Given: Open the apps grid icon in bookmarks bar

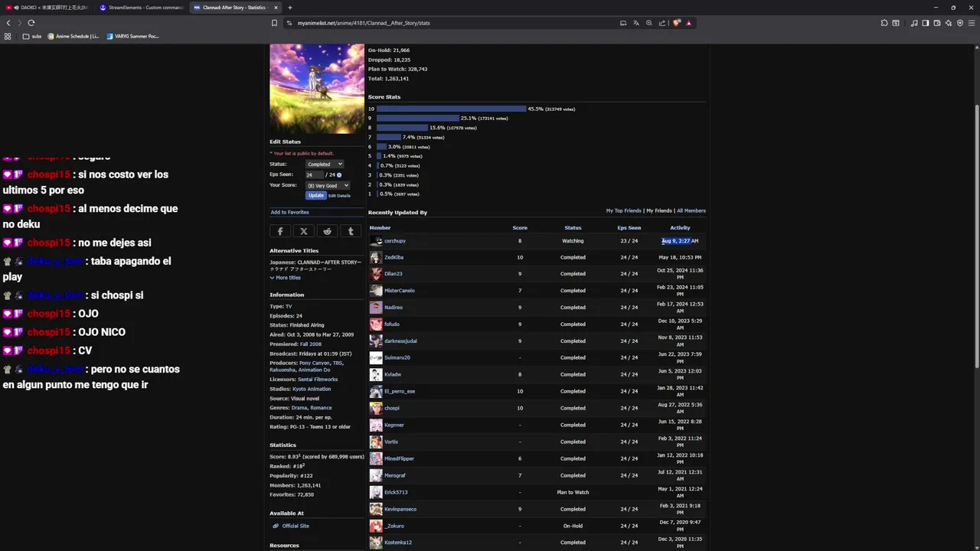Looking at the screenshot, I should 8,36.
